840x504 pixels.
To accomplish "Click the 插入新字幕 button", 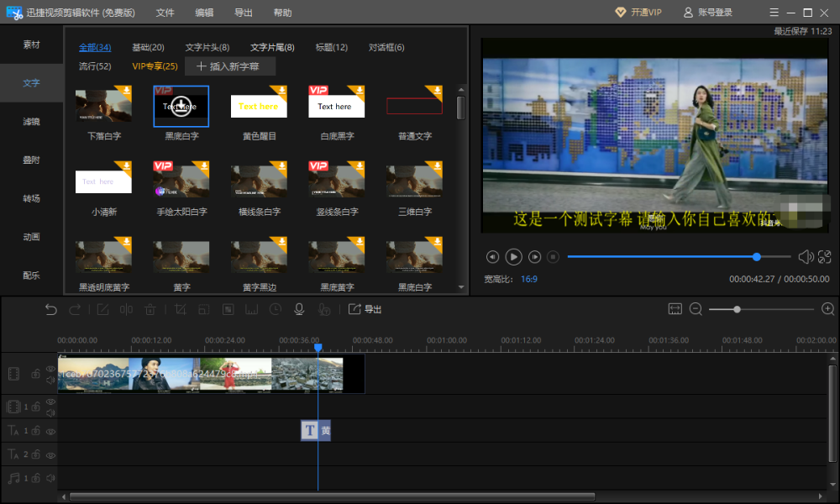I will point(229,66).
